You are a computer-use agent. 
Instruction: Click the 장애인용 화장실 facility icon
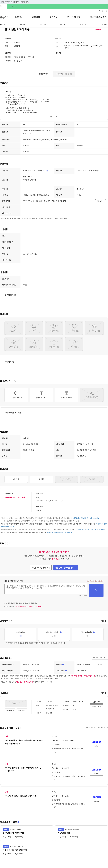click(x=67, y=395)
